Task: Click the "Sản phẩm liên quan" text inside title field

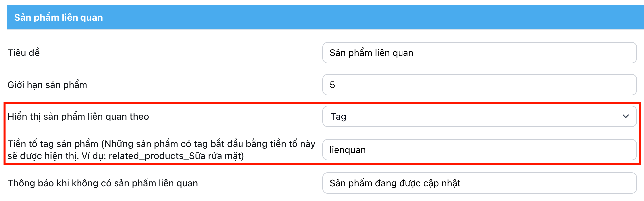Action: click(371, 53)
